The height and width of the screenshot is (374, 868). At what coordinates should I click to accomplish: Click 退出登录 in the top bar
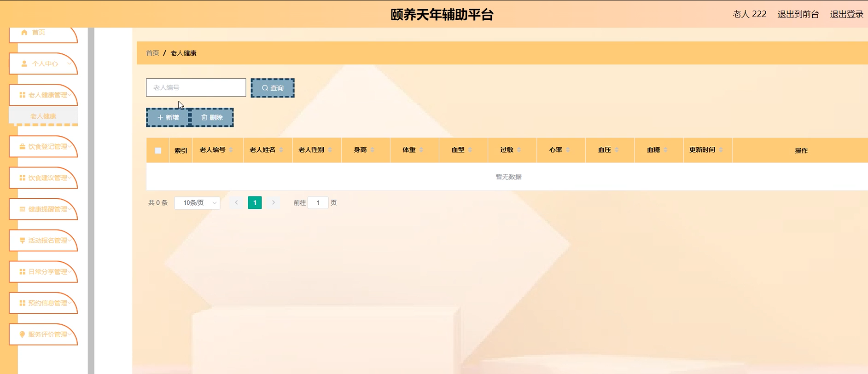pyautogui.click(x=846, y=14)
